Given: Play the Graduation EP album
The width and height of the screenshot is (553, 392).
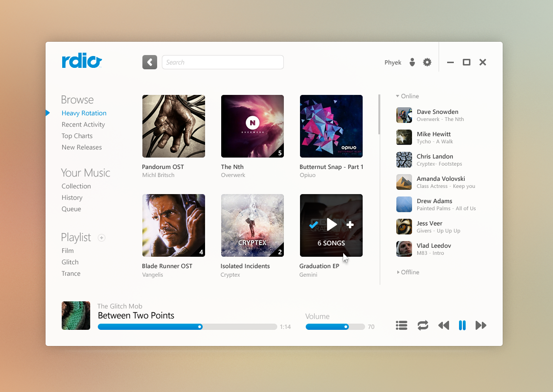Looking at the screenshot, I should (x=332, y=224).
